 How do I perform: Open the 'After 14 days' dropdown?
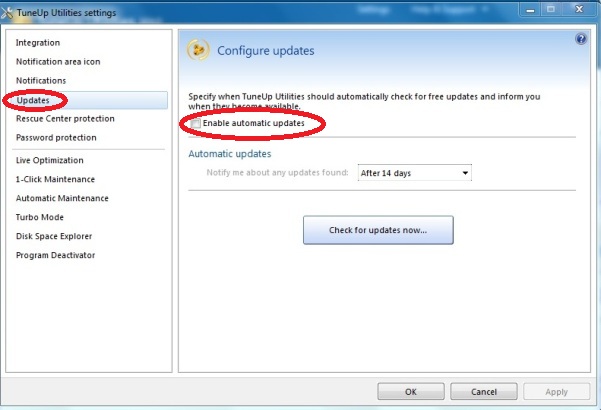[x=414, y=173]
